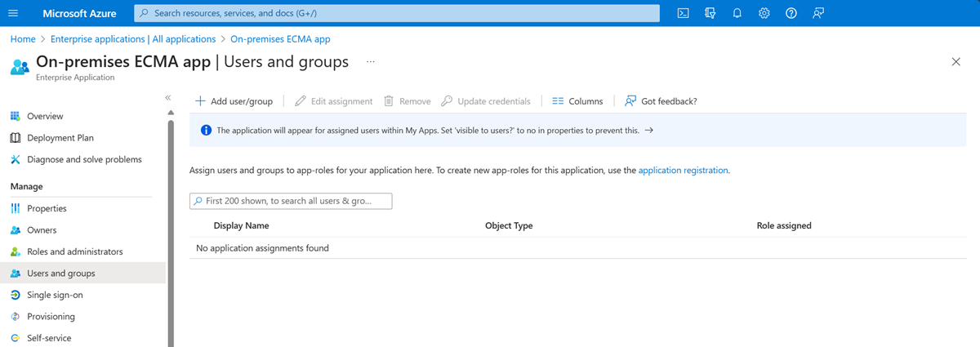980x347 pixels.
Task: Open the help question mark icon
Action: coord(791,13)
